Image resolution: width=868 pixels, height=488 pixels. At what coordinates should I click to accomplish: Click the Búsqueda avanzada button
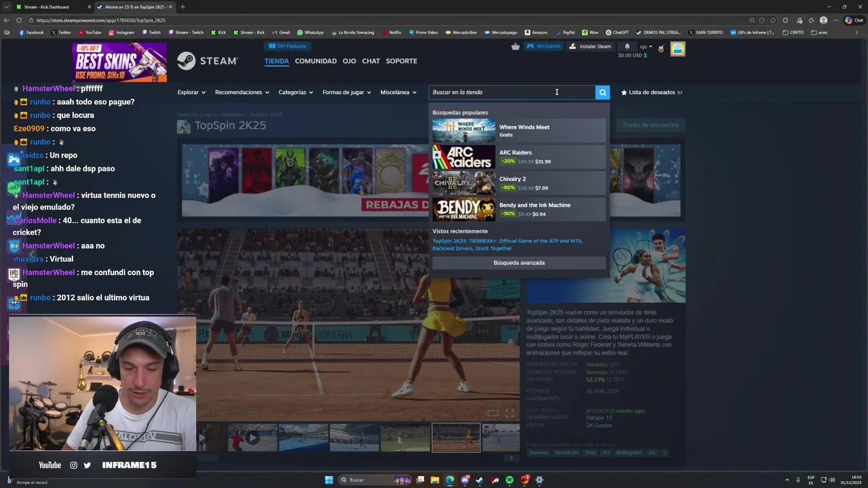(x=519, y=262)
